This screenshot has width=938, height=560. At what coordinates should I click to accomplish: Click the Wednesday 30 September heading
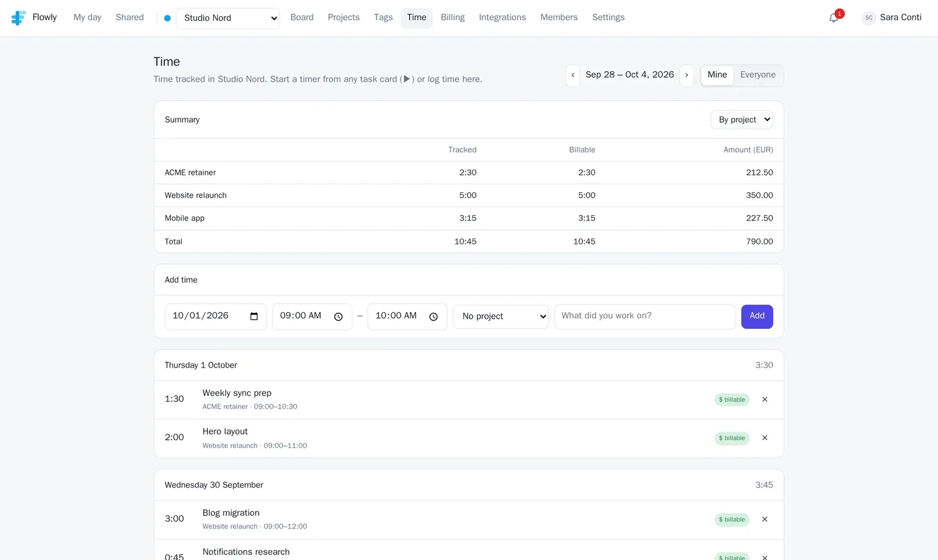(x=214, y=486)
